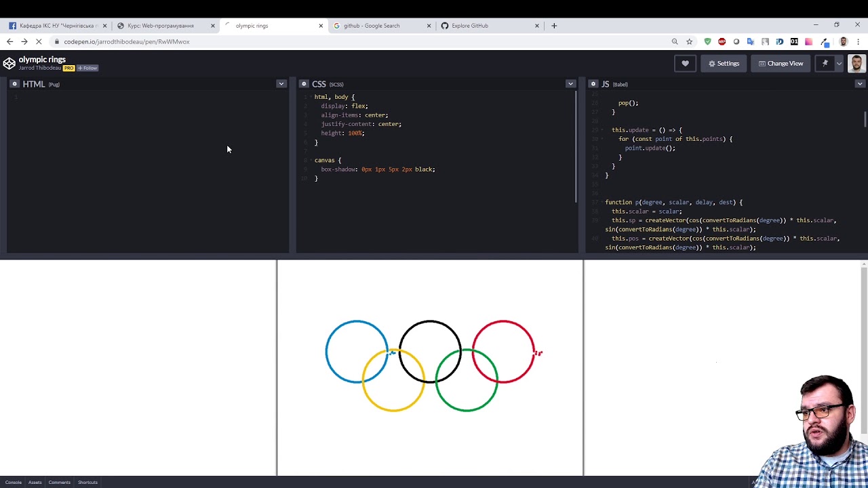Go back in browser history
This screenshot has height=488, width=868.
[x=9, y=41]
